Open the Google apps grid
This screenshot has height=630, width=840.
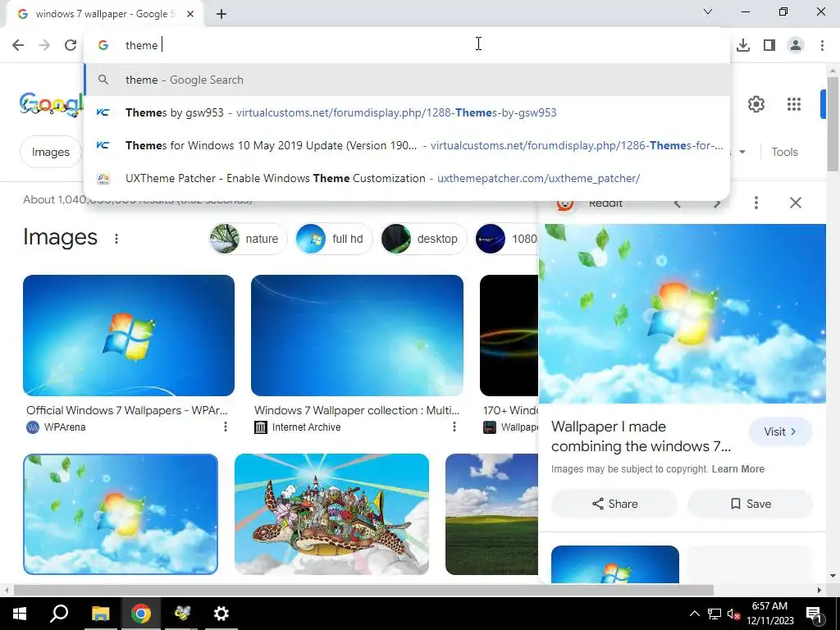click(x=794, y=104)
